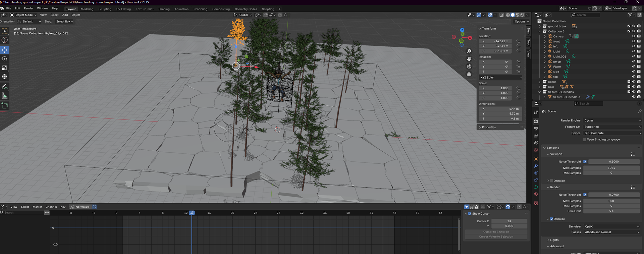This screenshot has height=254, width=644.
Task: Lock the Location X transform
Action: [x=518, y=41]
